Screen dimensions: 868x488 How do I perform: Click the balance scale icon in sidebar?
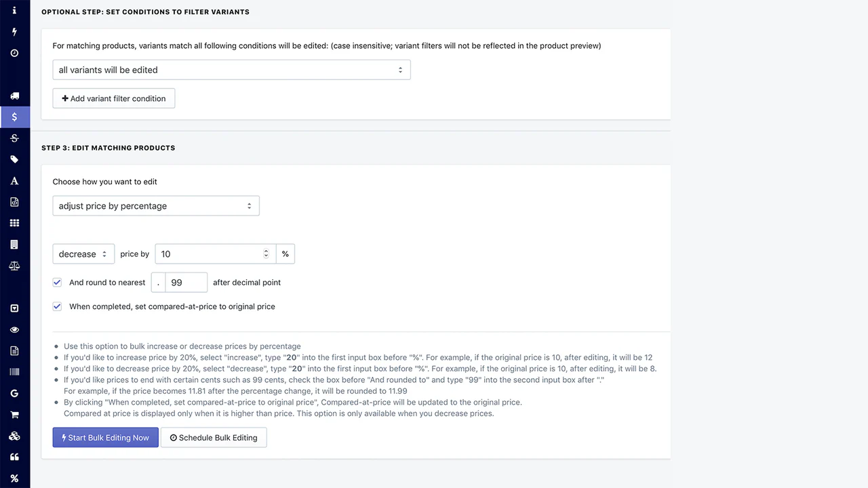(x=14, y=266)
